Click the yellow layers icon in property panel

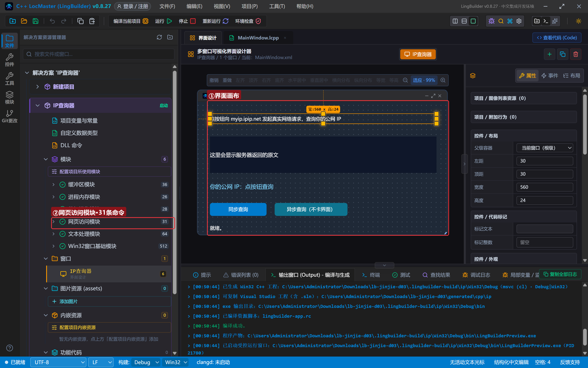tap(473, 76)
